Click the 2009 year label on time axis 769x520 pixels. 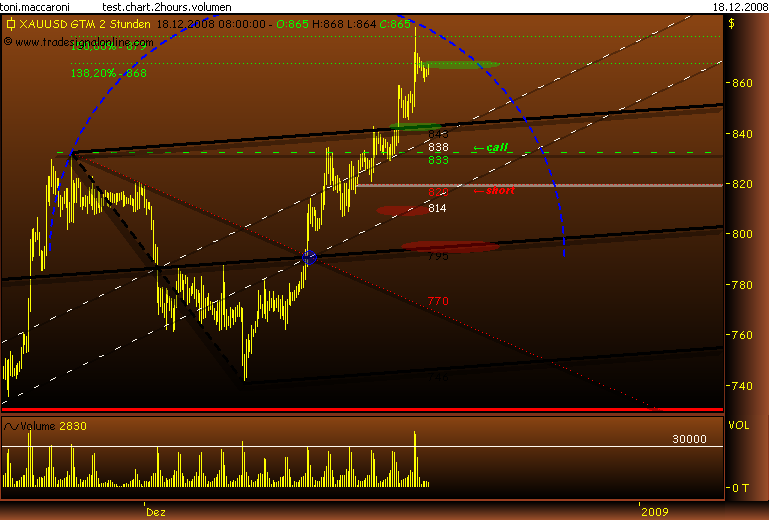655,512
